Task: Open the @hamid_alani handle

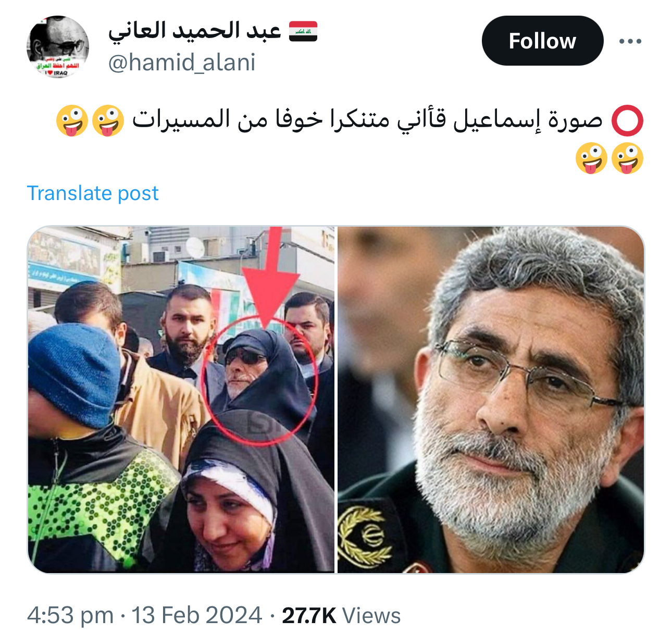Action: click(x=182, y=63)
